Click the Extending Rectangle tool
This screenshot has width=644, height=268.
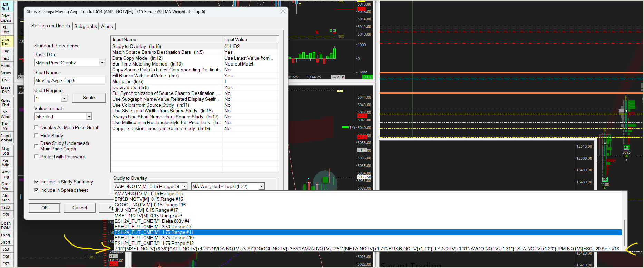point(6,7)
